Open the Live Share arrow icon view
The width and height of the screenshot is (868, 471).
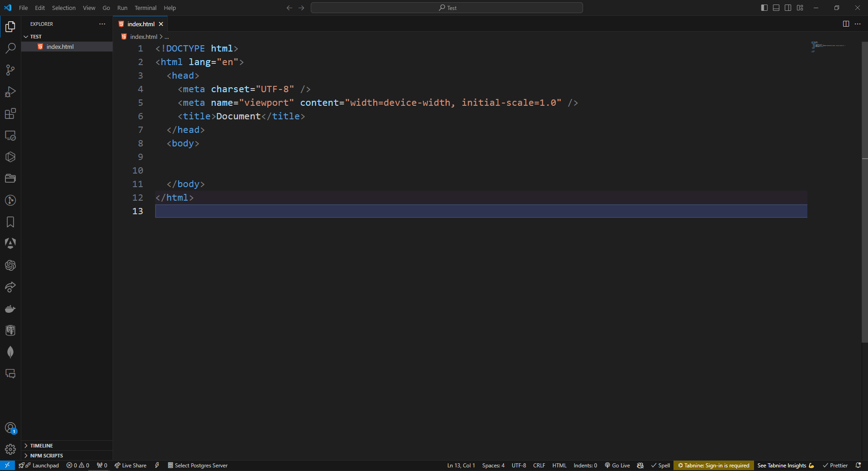coord(10,287)
